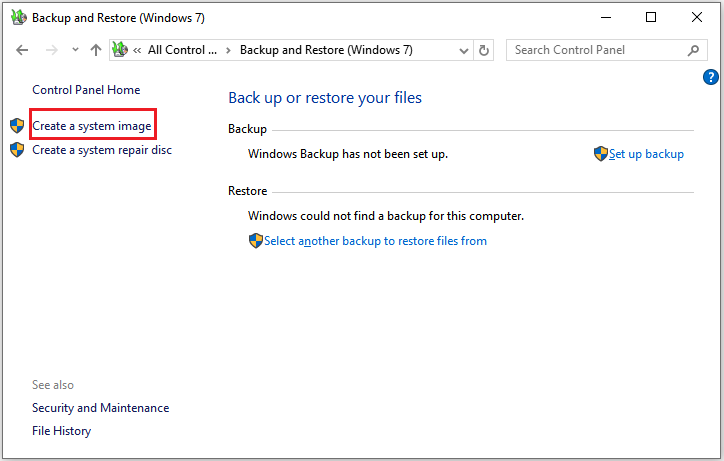The image size is (724, 461).
Task: Click the shield icon next to Set up backup
Action: point(601,153)
